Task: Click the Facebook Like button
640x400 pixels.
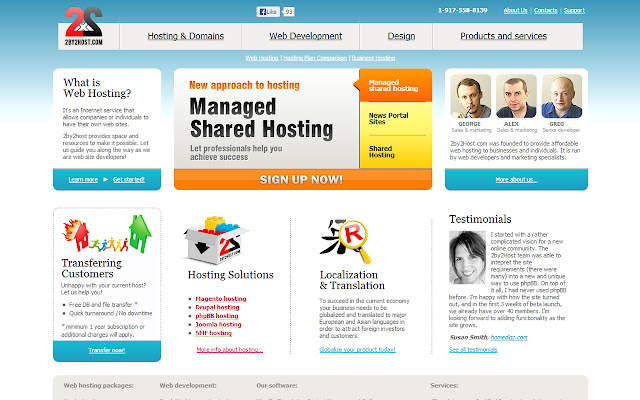Action: 268,12
